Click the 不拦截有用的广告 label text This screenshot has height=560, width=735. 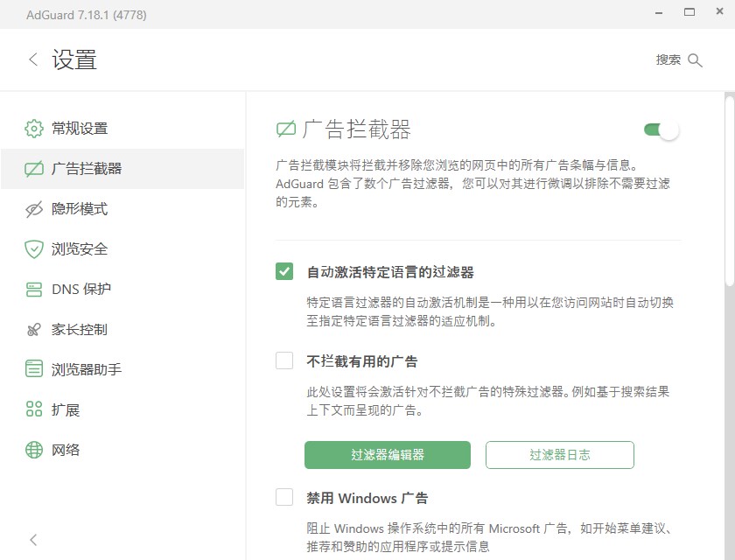coord(362,361)
